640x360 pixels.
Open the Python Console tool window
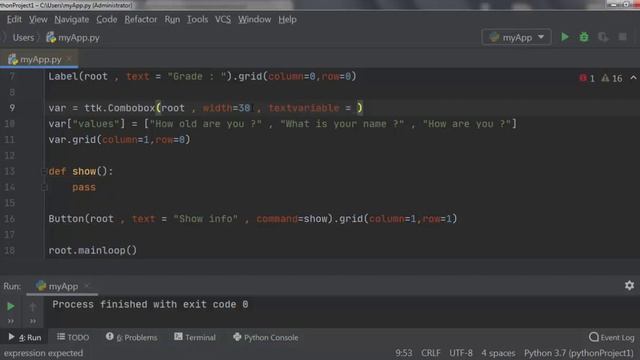pos(266,338)
